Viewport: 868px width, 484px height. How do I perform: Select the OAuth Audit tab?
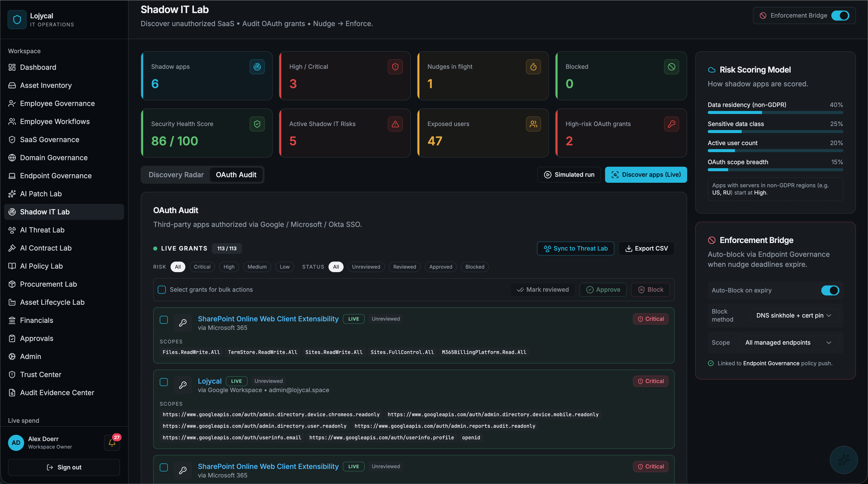236,174
